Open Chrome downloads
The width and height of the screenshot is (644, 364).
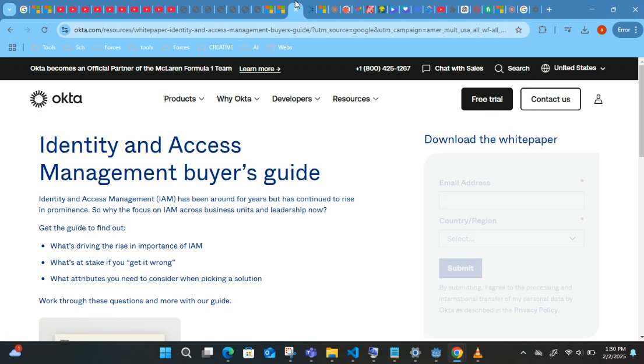click(x=585, y=30)
